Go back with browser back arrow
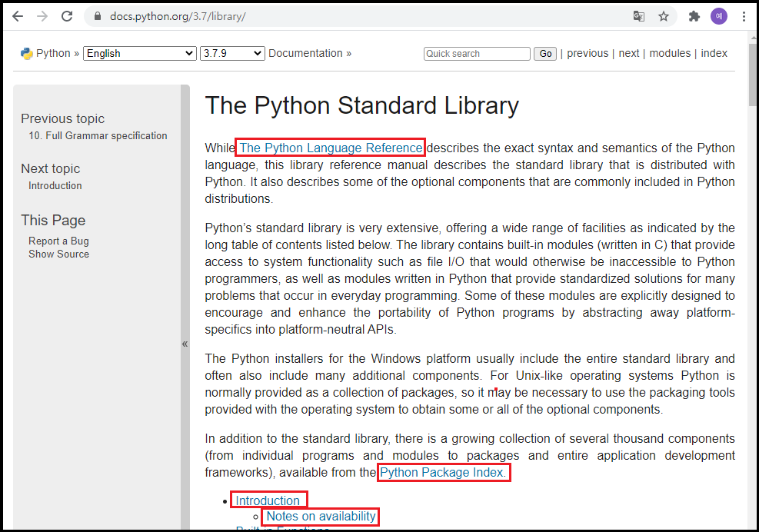The width and height of the screenshot is (759, 532). point(18,16)
